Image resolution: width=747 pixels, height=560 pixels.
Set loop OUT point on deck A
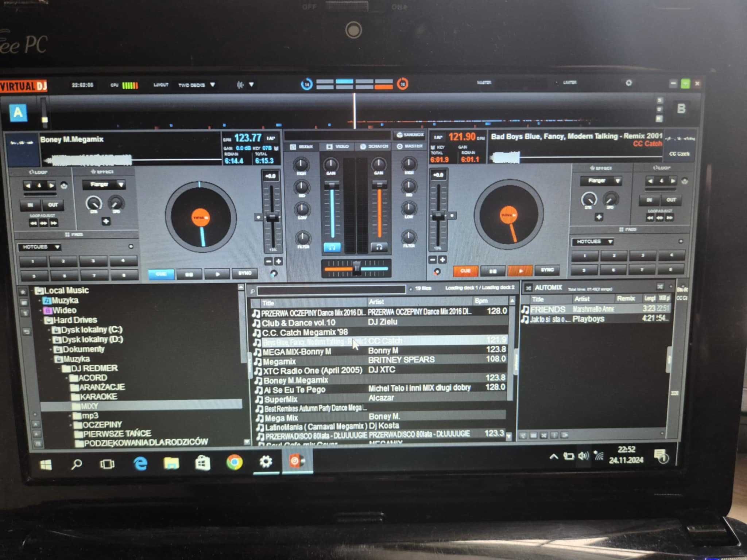53,205
